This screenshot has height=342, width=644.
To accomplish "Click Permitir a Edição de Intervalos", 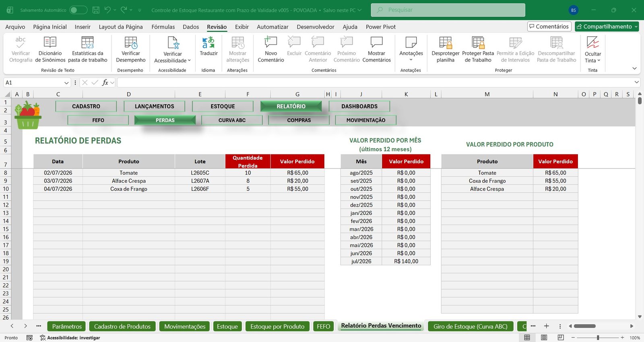I will [x=515, y=49].
